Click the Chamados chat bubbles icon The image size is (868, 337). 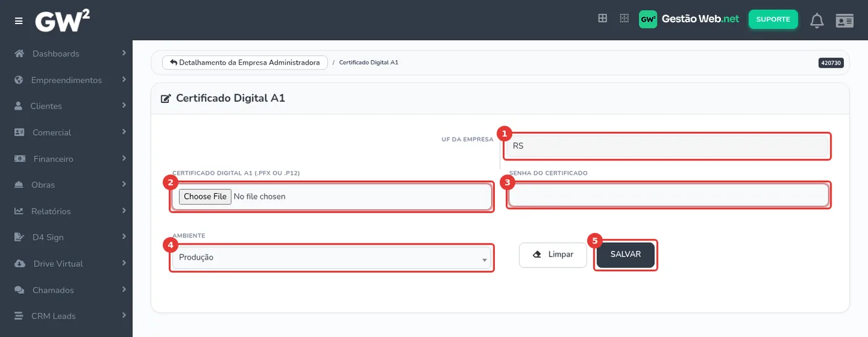(x=20, y=290)
